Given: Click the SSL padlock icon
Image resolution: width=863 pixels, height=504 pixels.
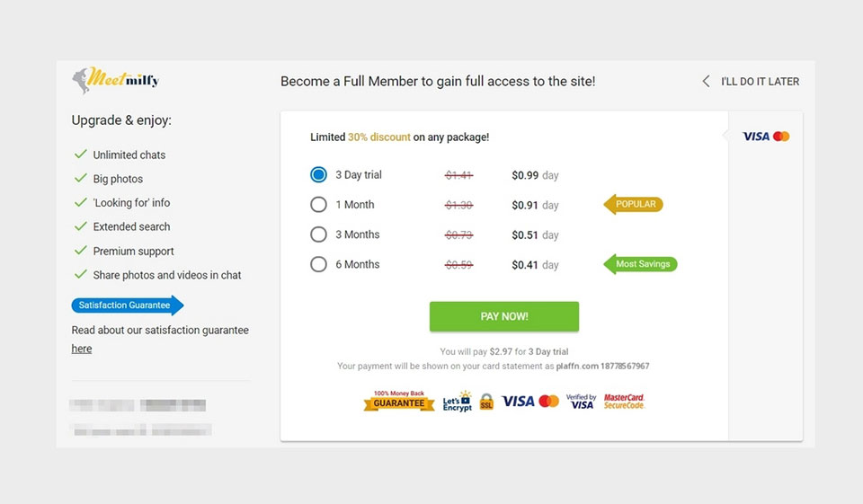Looking at the screenshot, I should click(486, 402).
